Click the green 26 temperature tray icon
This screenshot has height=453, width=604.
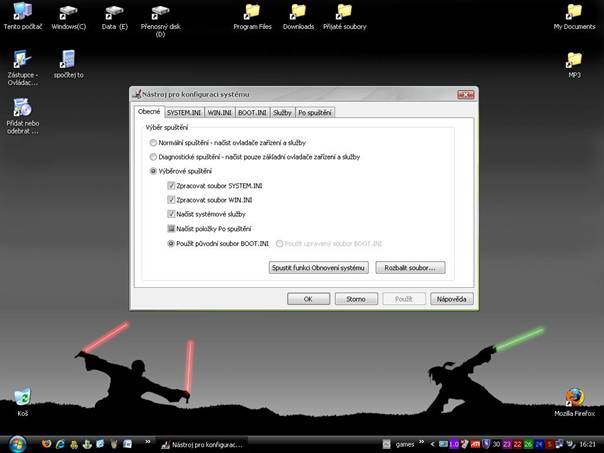528,444
